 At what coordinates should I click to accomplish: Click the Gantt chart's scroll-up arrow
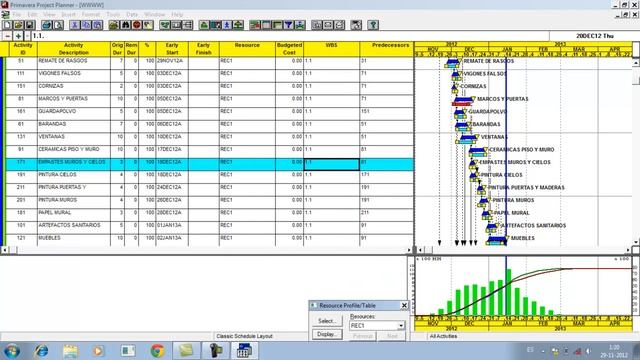[x=636, y=63]
